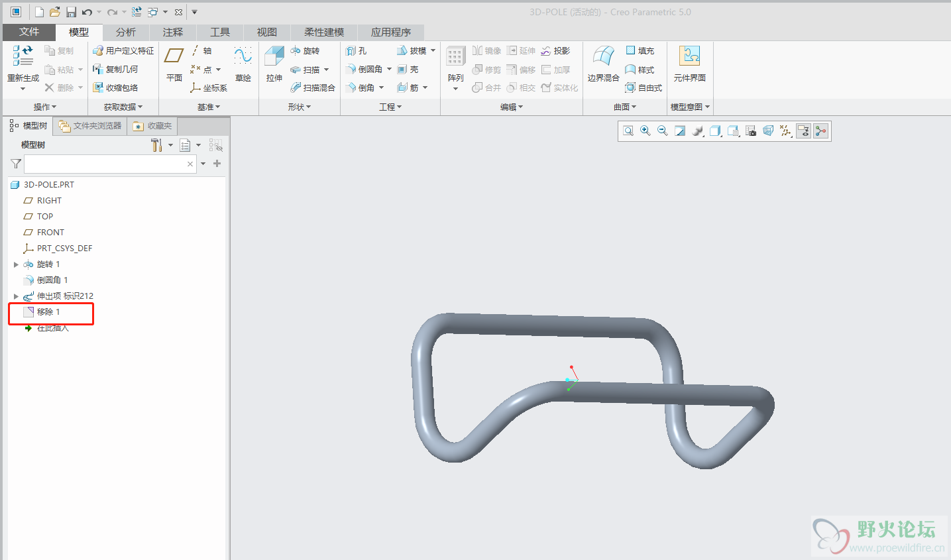
Task: Select the 壳 (Shell) tool
Action: coord(408,69)
